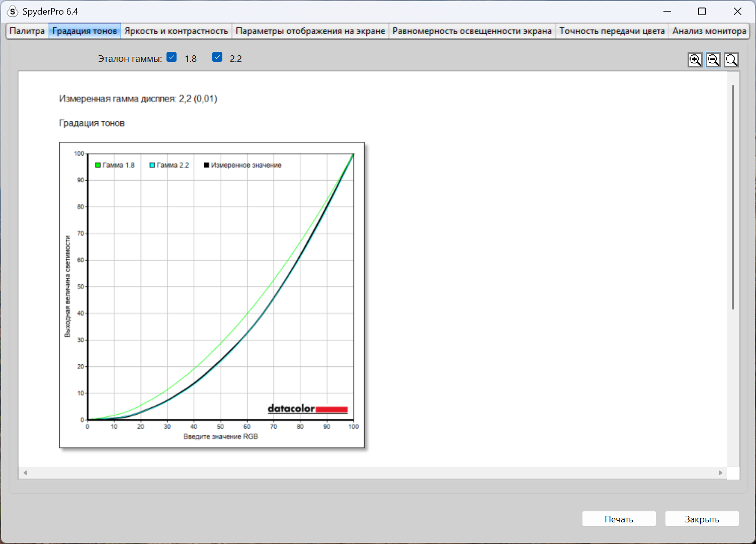Click the reset zoom magnifier icon

tap(731, 60)
